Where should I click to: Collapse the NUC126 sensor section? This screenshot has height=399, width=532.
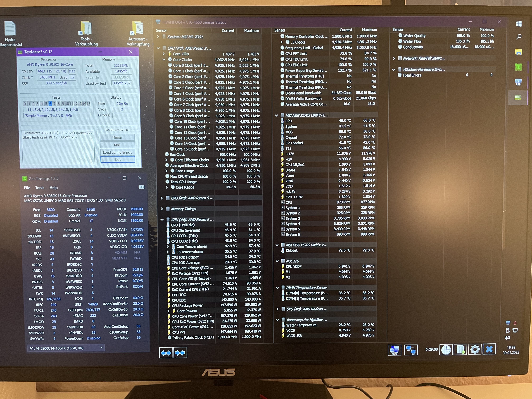click(x=277, y=261)
